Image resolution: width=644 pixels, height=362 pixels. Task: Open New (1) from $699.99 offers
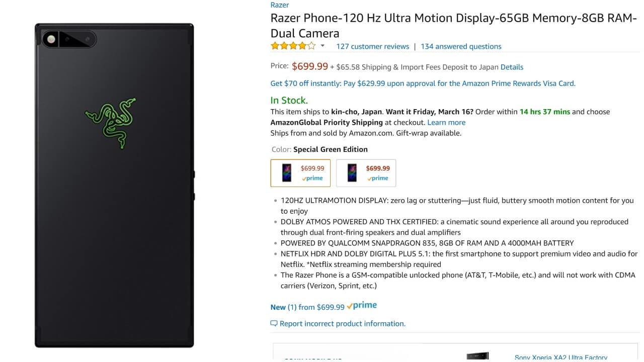(x=307, y=307)
